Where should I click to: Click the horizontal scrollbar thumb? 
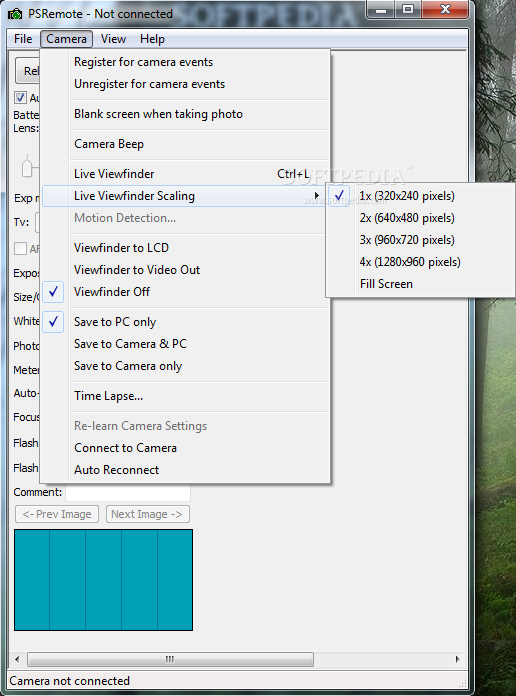click(171, 660)
